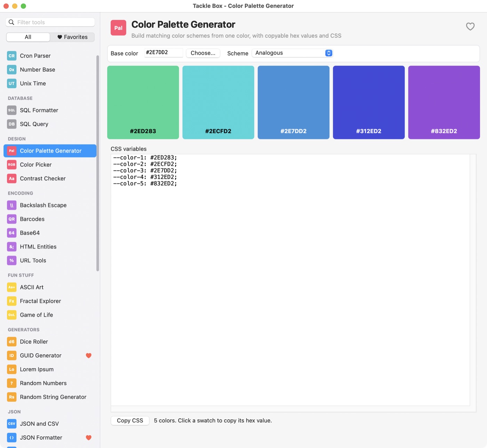Click the SQL Formatter icon
The image size is (487, 448).
click(x=11, y=110)
